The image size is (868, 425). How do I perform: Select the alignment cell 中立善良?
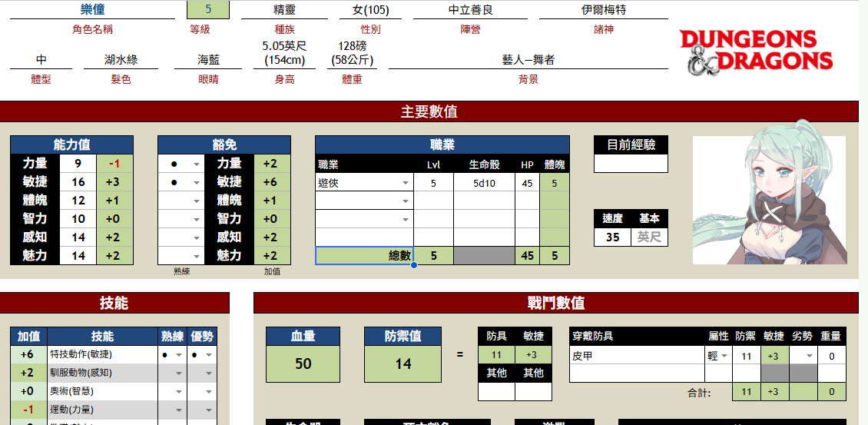(x=470, y=10)
